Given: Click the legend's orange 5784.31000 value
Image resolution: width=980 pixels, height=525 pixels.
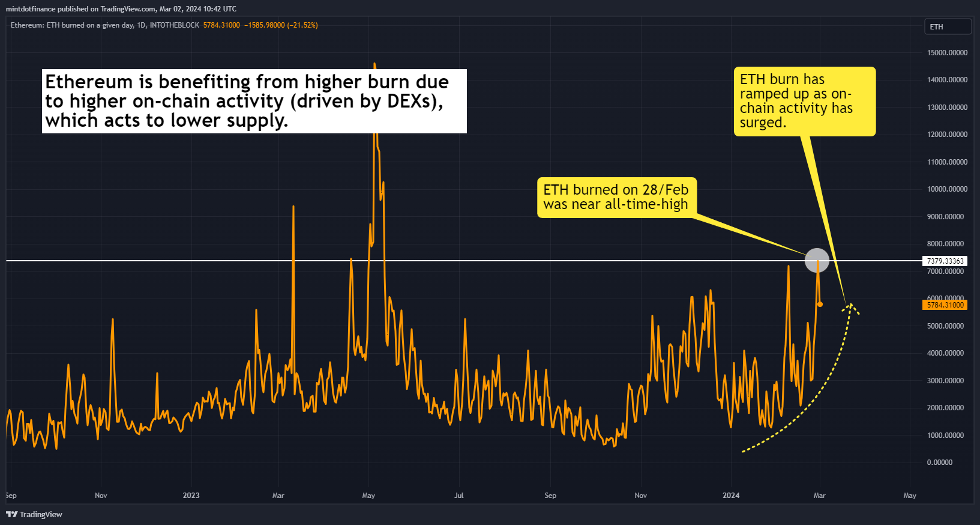Looking at the screenshot, I should point(221,25).
